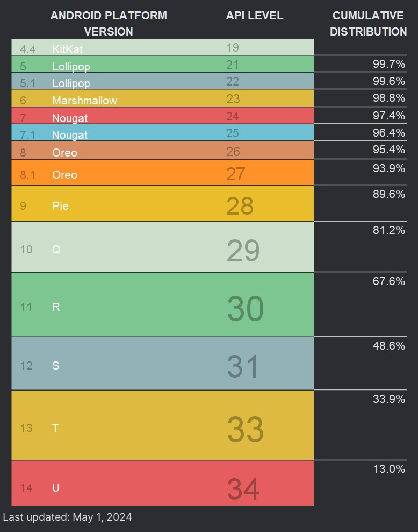Click the 48.6% cumulative distribution value
Screen dimensions: 418x532
388,346
